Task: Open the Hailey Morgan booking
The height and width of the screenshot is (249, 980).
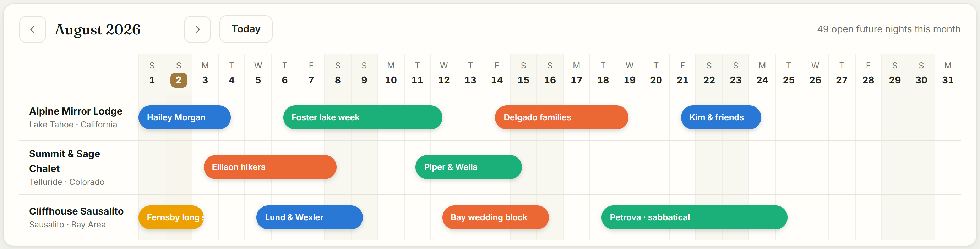Action: point(185,117)
